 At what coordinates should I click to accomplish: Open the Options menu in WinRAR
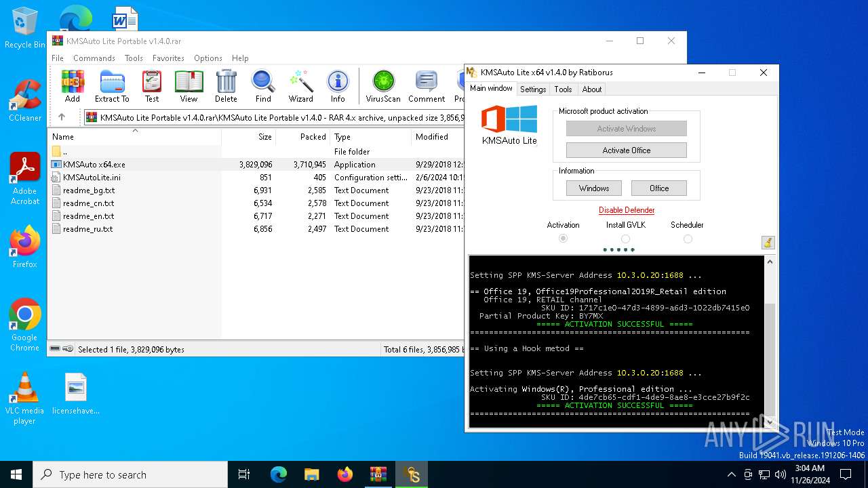[x=208, y=58]
